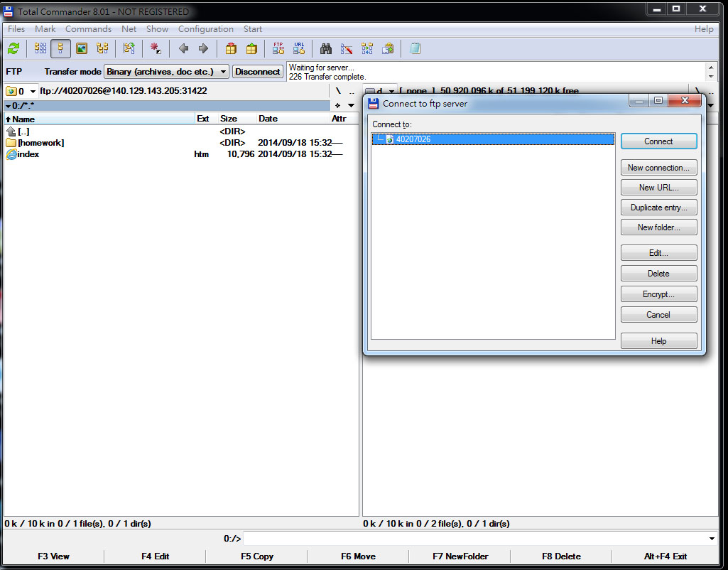This screenshot has width=728, height=570.
Task: Open the Net menu
Action: point(129,29)
